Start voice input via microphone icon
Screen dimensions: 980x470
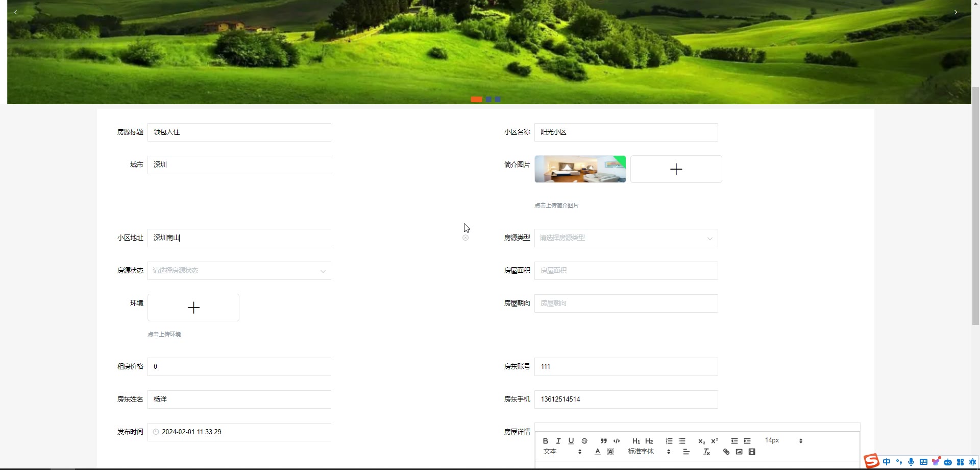click(x=911, y=462)
